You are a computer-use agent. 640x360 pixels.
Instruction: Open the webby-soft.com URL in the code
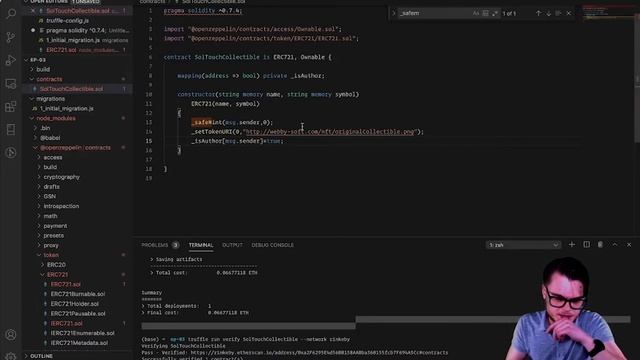(330, 132)
